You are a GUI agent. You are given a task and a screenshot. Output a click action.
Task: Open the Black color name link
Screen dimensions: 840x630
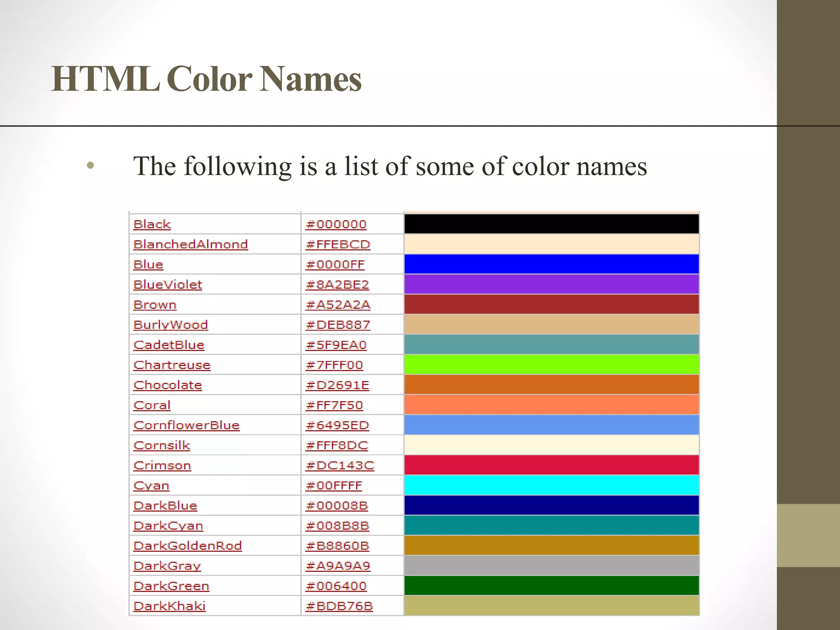[152, 224]
